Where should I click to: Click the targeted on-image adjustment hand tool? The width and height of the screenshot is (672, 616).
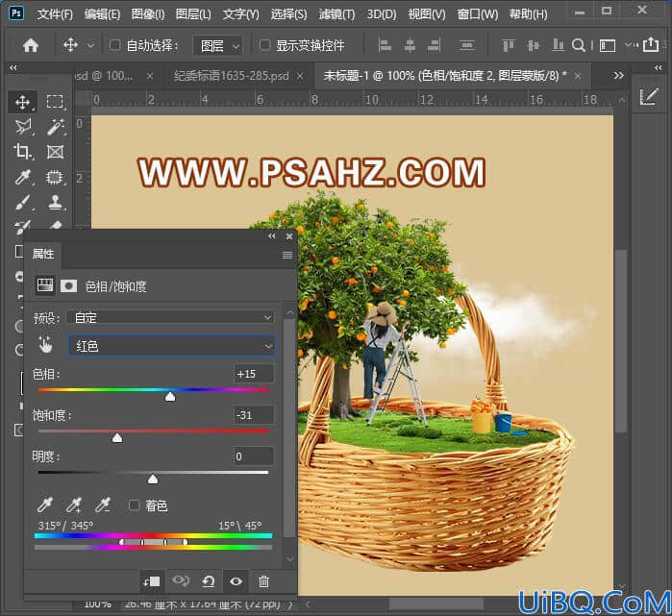pos(45,345)
